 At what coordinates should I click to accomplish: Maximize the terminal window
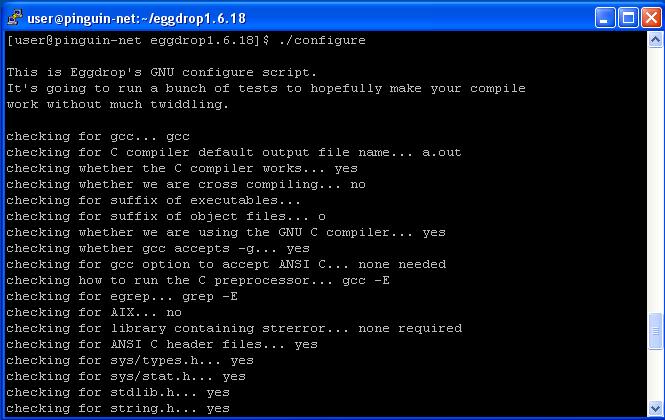coord(628,18)
